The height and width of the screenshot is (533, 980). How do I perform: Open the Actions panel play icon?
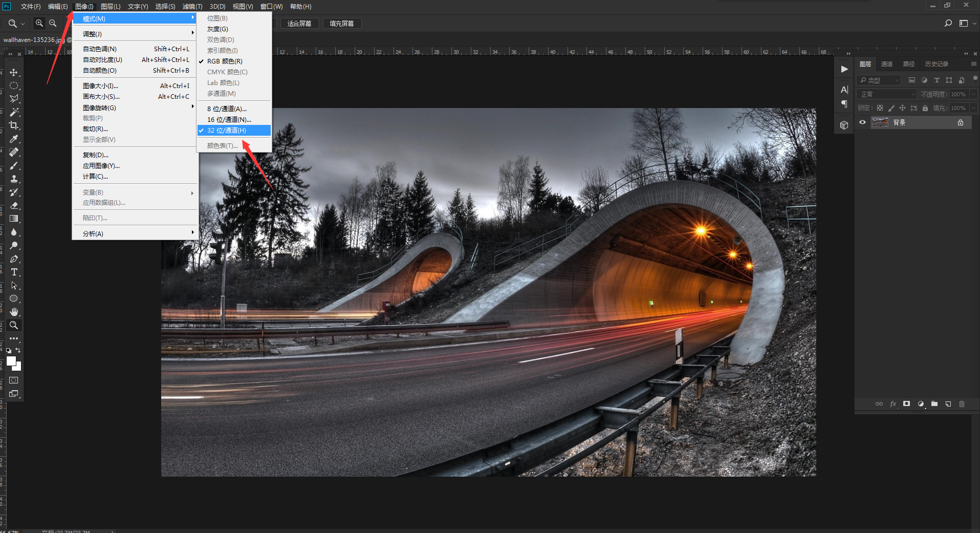click(x=844, y=69)
